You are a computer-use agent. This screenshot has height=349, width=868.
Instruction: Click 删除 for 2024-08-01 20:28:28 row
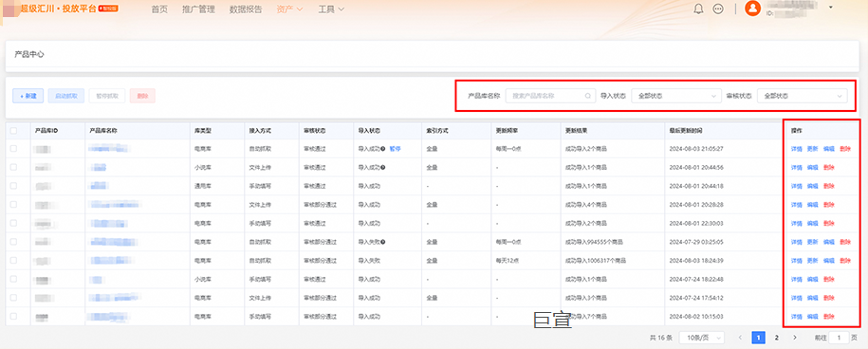(x=829, y=205)
